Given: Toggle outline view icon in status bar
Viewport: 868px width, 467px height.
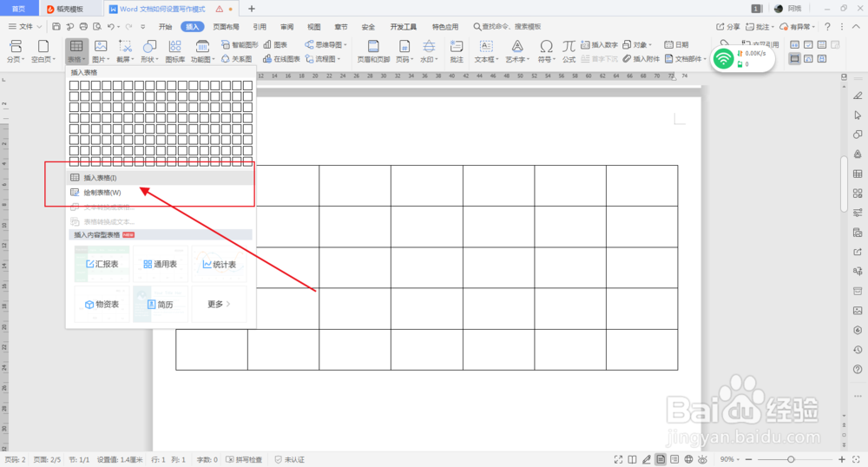Looking at the screenshot, I should click(674, 459).
